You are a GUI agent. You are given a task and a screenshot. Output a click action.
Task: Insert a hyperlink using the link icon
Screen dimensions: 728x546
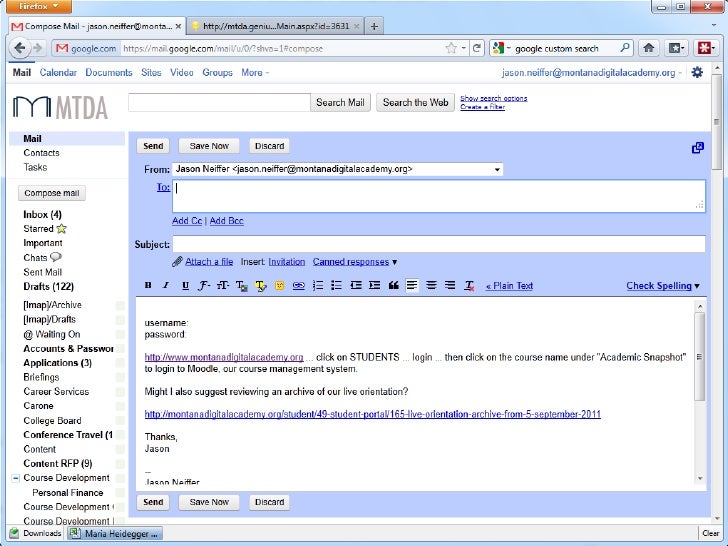click(299, 286)
